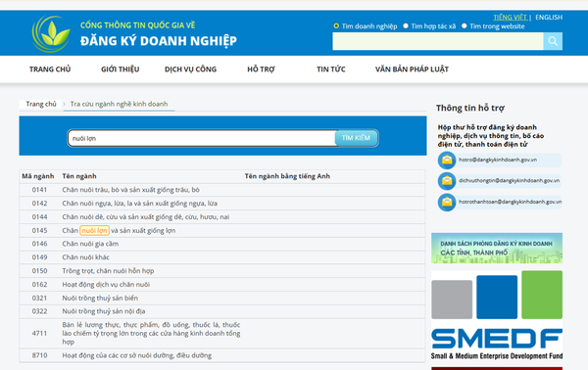The image size is (588, 370).
Task: Click 'Trồng trọt, chăn nuôi hỗn hợp' row name
Action: pos(108,271)
